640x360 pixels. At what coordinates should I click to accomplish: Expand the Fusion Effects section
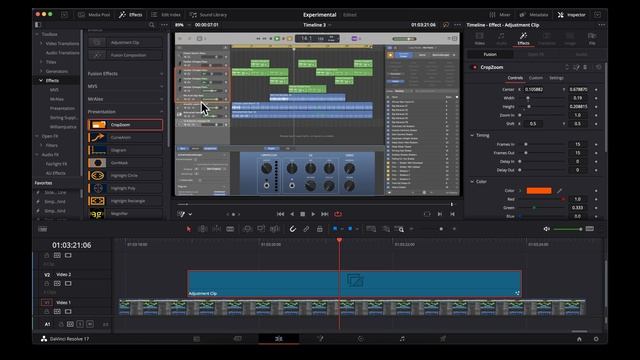tap(162, 74)
